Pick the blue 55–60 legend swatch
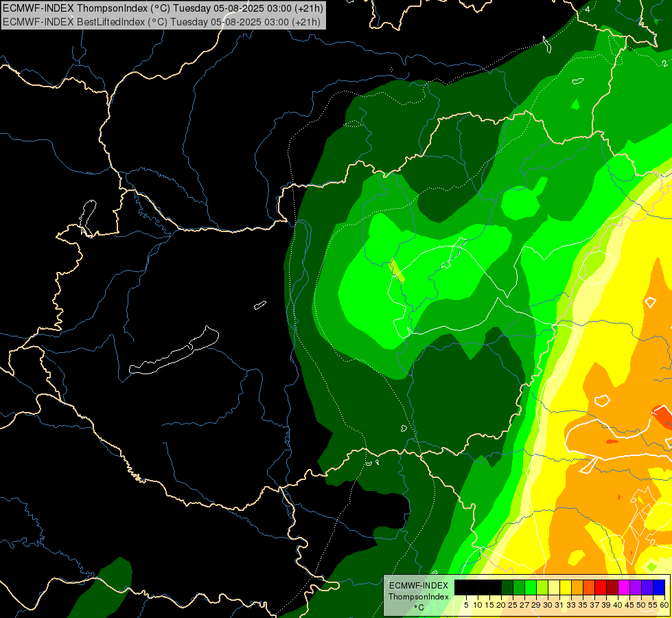The height and width of the screenshot is (618, 672). coord(659,588)
